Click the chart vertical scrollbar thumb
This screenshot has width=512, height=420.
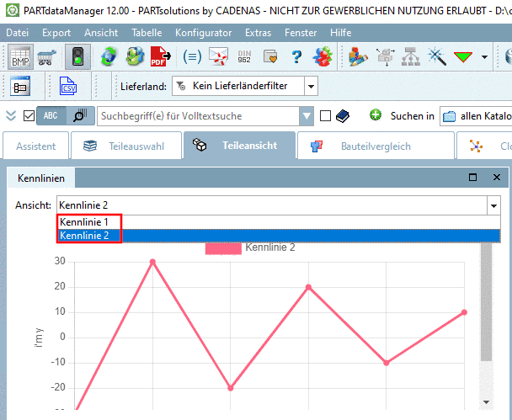click(486, 302)
